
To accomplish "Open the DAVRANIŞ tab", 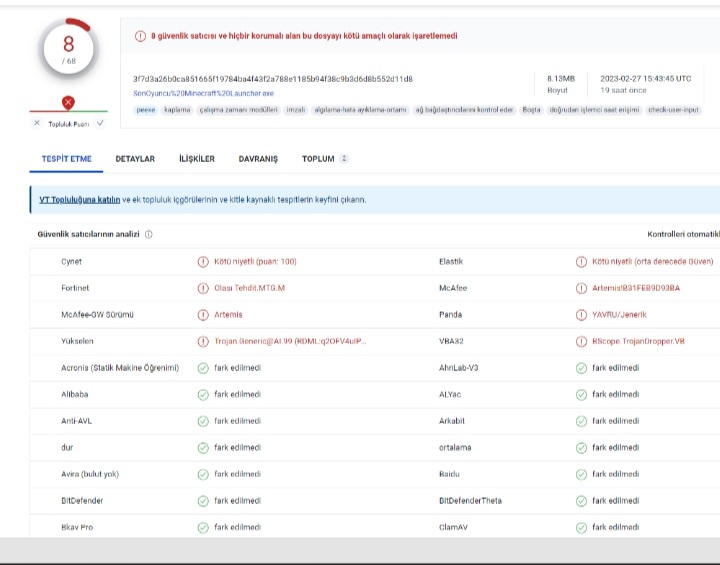I will [x=258, y=159].
